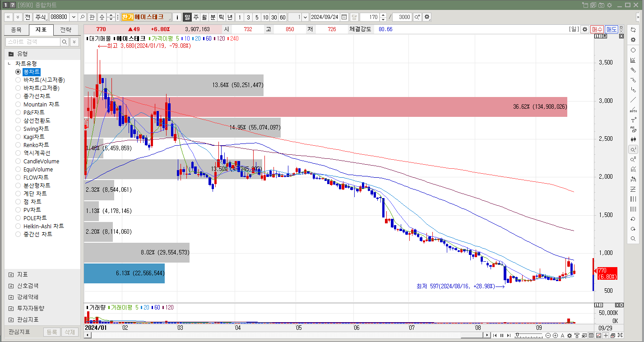
Task: Click the zoom in plus circle icon
Action: [x=555, y=335]
